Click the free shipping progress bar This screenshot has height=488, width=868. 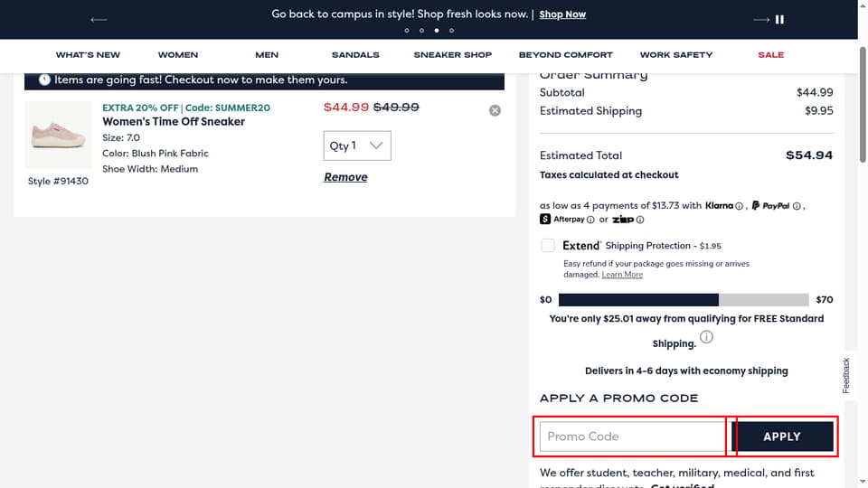(x=684, y=300)
